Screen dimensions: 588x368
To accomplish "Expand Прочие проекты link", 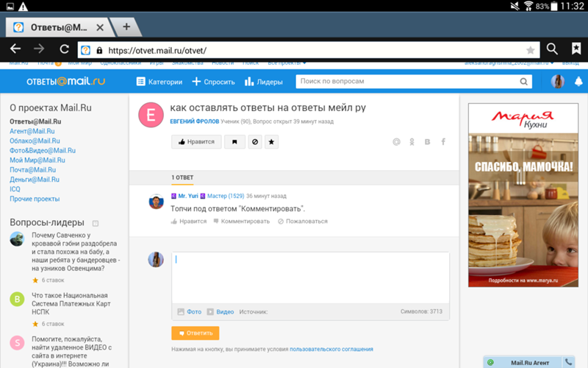I will tap(35, 199).
